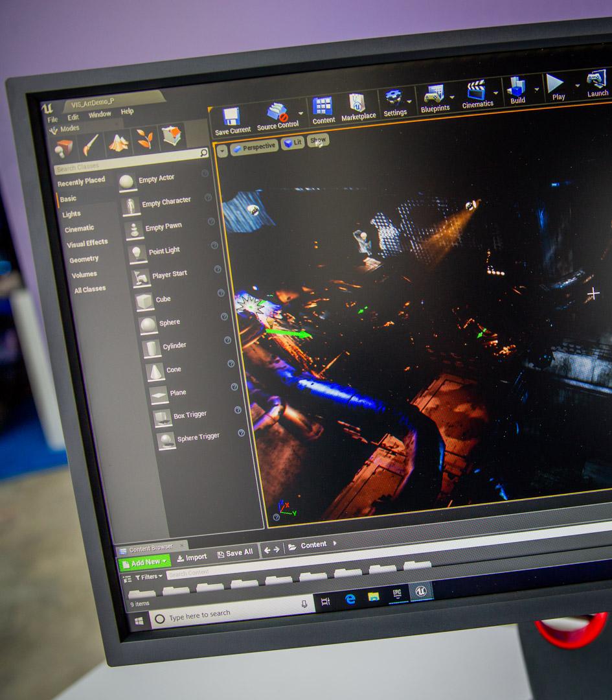Select the Recently Placed category
The width and height of the screenshot is (612, 700).
[x=81, y=181]
